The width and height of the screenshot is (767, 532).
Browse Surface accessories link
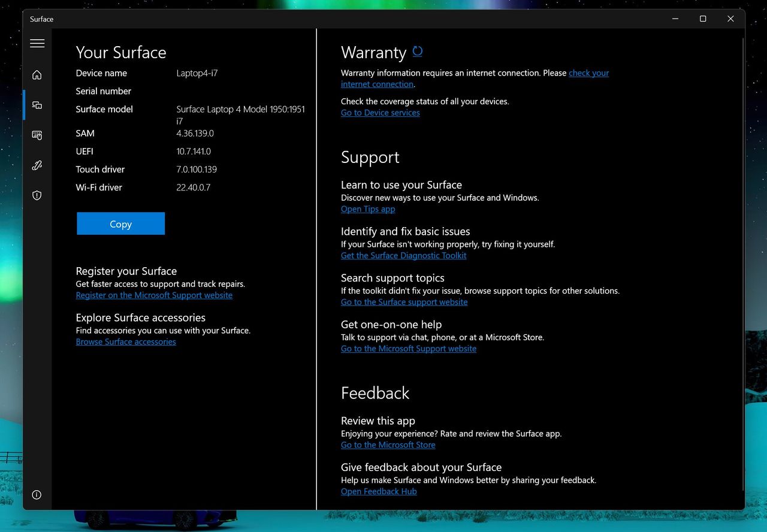pyautogui.click(x=126, y=341)
